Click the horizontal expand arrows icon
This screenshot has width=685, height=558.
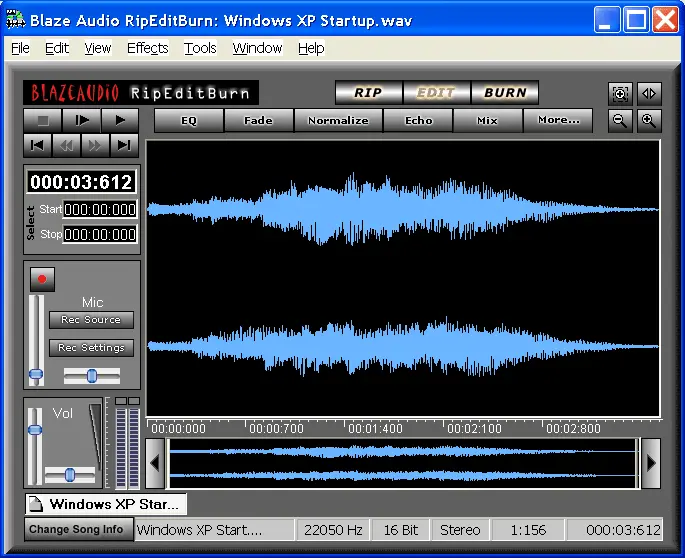tap(649, 94)
